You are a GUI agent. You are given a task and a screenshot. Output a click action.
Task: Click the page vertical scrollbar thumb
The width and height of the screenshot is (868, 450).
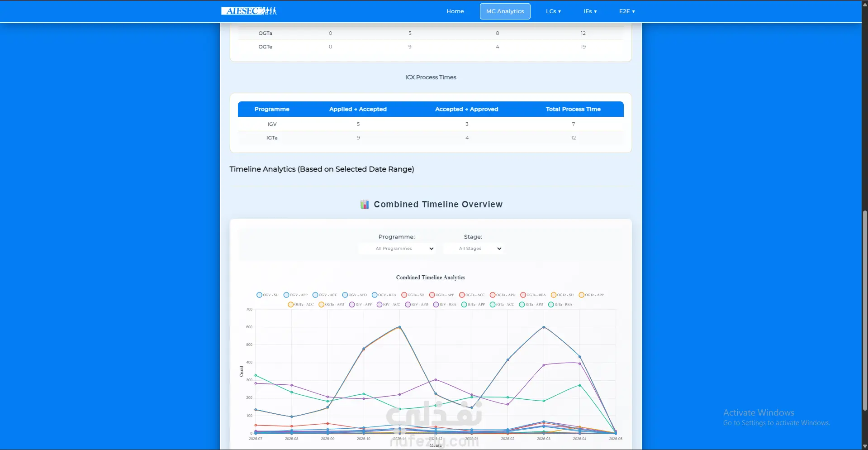click(865, 311)
